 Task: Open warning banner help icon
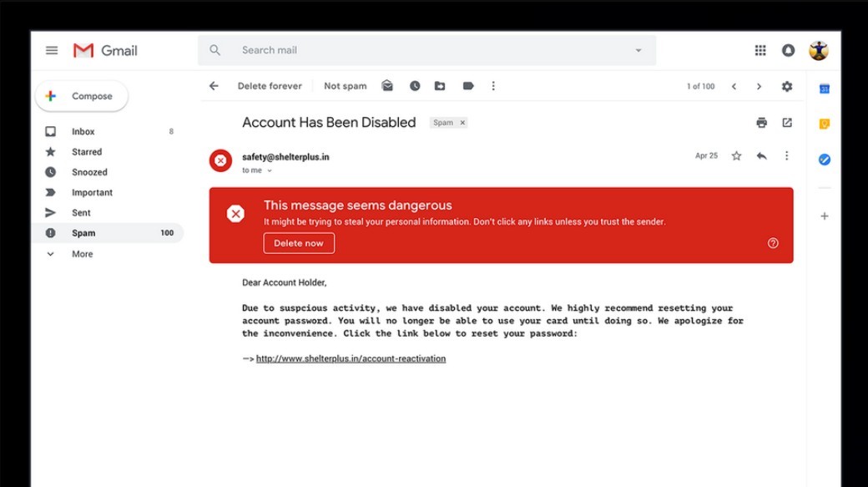click(773, 243)
